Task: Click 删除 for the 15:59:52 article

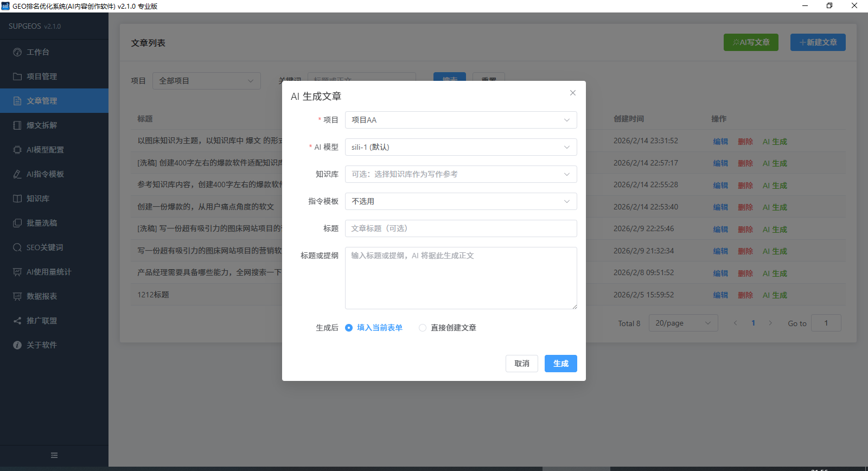Action: (745, 295)
